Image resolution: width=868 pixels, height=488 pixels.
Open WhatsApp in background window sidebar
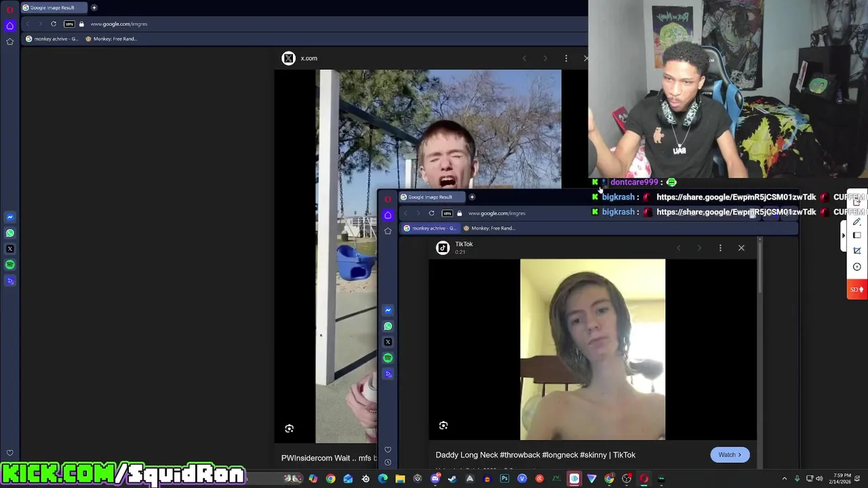click(9, 233)
